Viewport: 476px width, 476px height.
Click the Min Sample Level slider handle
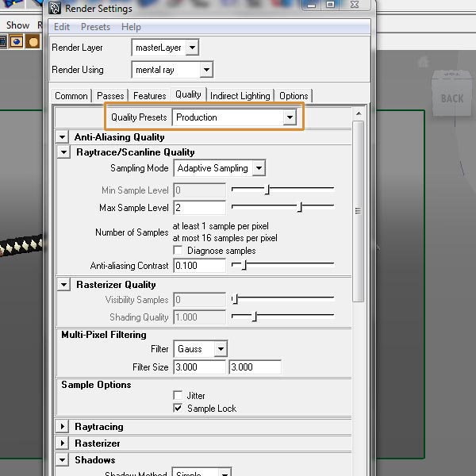[x=267, y=190]
